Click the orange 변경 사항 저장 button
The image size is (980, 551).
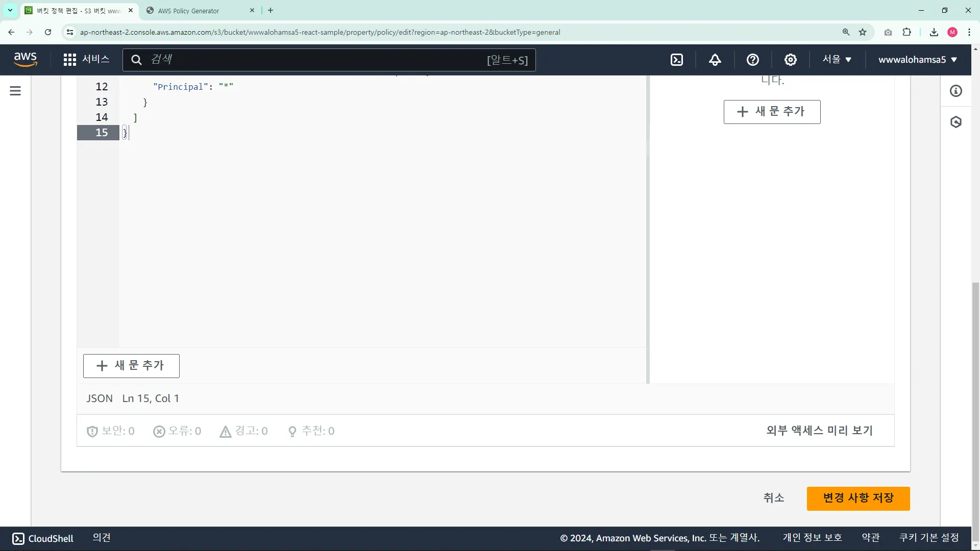click(x=858, y=498)
